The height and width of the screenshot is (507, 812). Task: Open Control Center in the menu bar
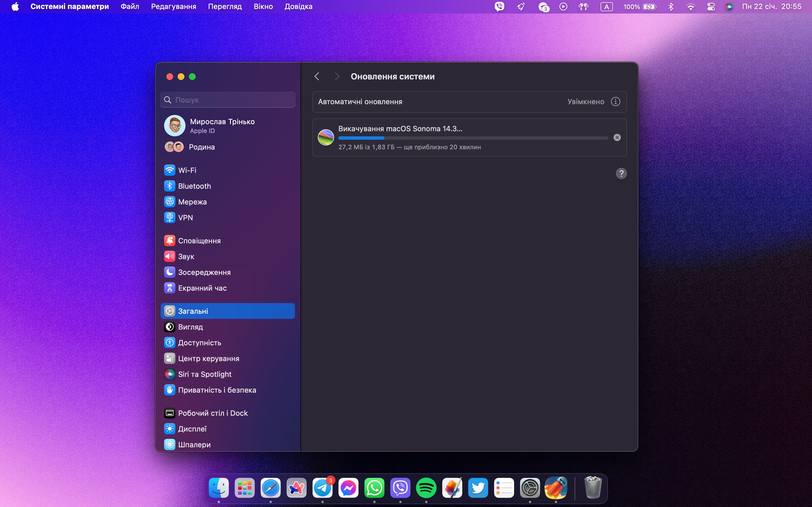(711, 7)
